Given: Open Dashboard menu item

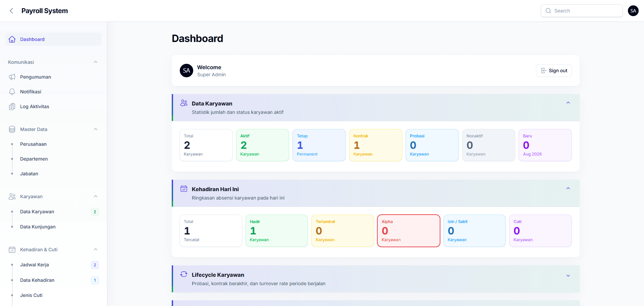Looking at the screenshot, I should [x=53, y=39].
